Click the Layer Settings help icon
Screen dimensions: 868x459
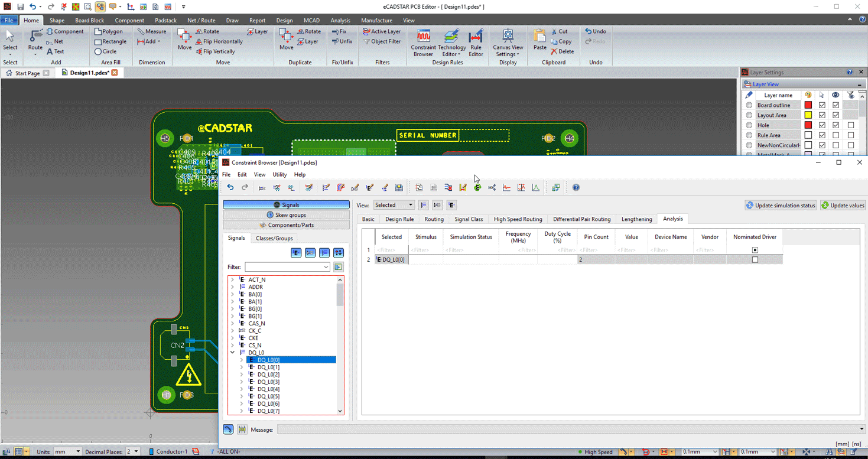[x=850, y=72]
